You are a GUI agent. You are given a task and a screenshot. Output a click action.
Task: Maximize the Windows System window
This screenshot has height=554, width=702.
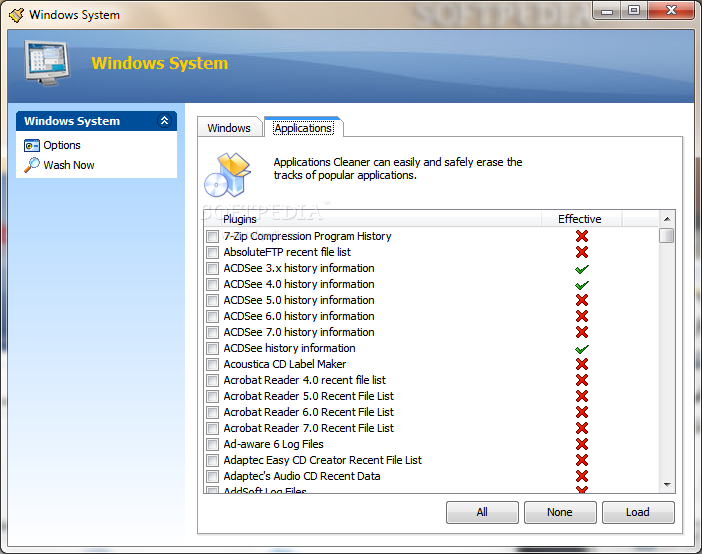(x=634, y=10)
